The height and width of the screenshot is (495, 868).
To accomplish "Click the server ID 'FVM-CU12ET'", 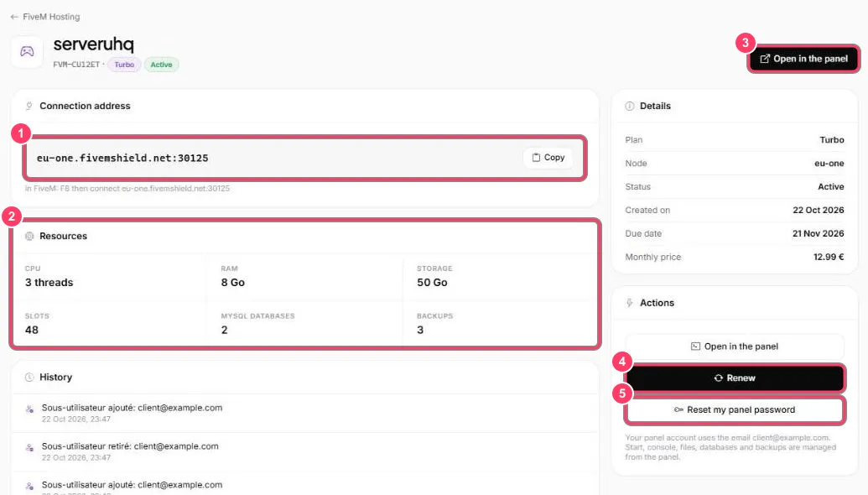I will tap(76, 65).
